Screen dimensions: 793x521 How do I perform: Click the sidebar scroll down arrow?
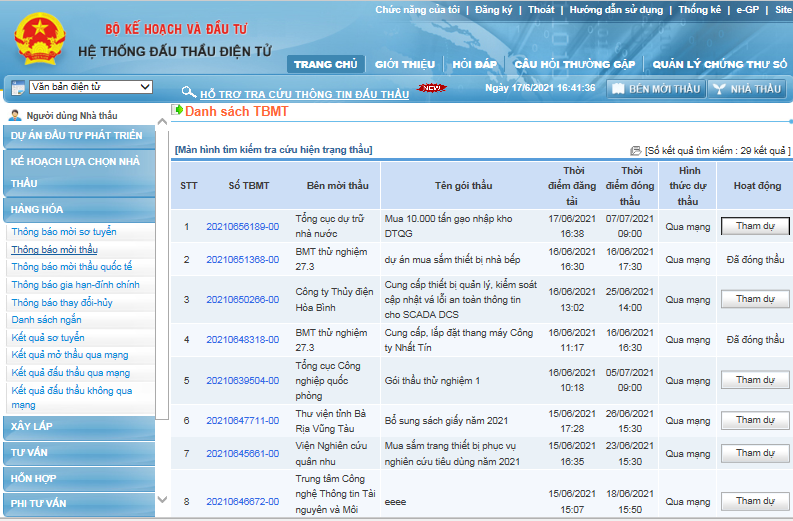coord(162,499)
